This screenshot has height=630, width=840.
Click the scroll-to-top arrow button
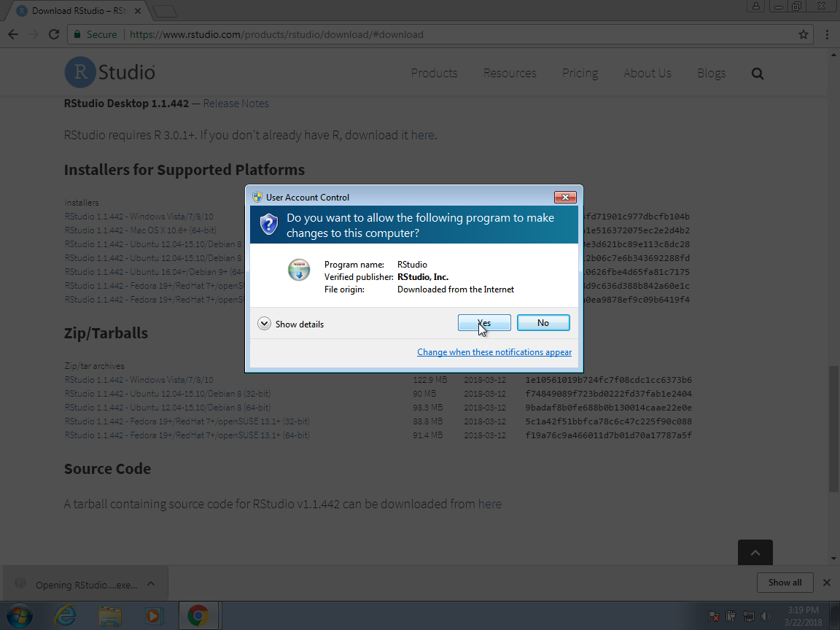click(755, 553)
